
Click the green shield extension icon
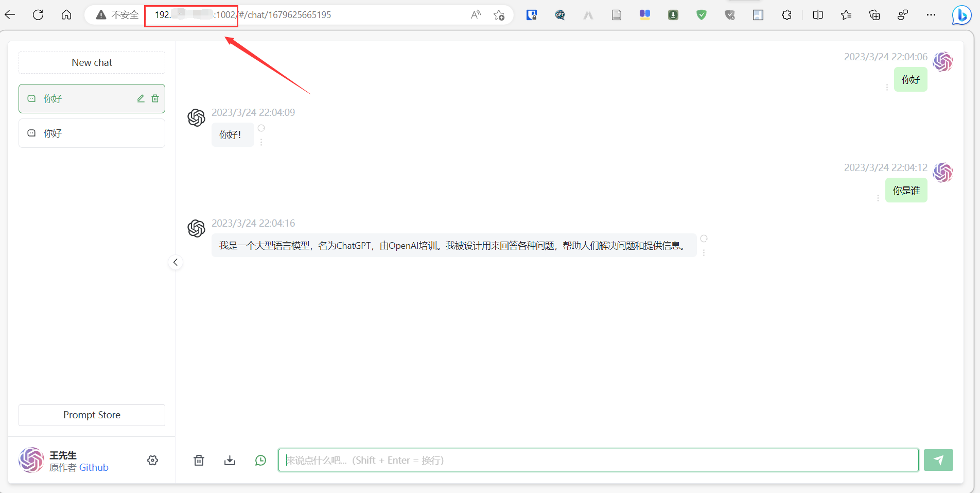[x=702, y=15]
